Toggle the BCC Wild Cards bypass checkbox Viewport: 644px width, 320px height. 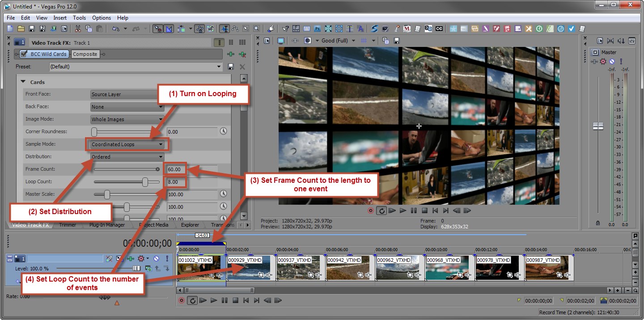23,54
